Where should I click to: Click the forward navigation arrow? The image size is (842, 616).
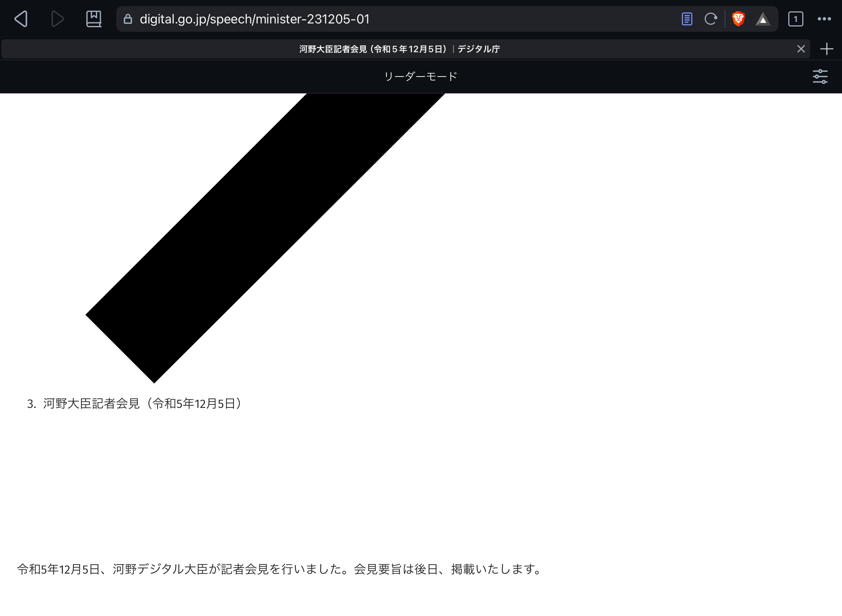pyautogui.click(x=58, y=19)
